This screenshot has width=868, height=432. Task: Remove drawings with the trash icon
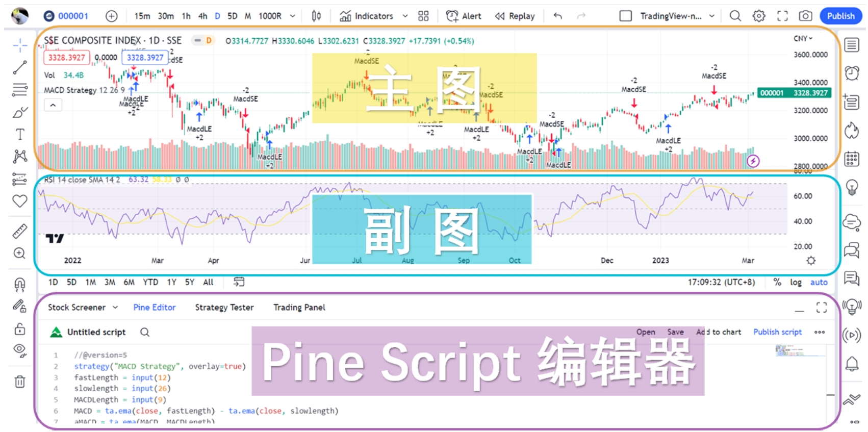20,382
